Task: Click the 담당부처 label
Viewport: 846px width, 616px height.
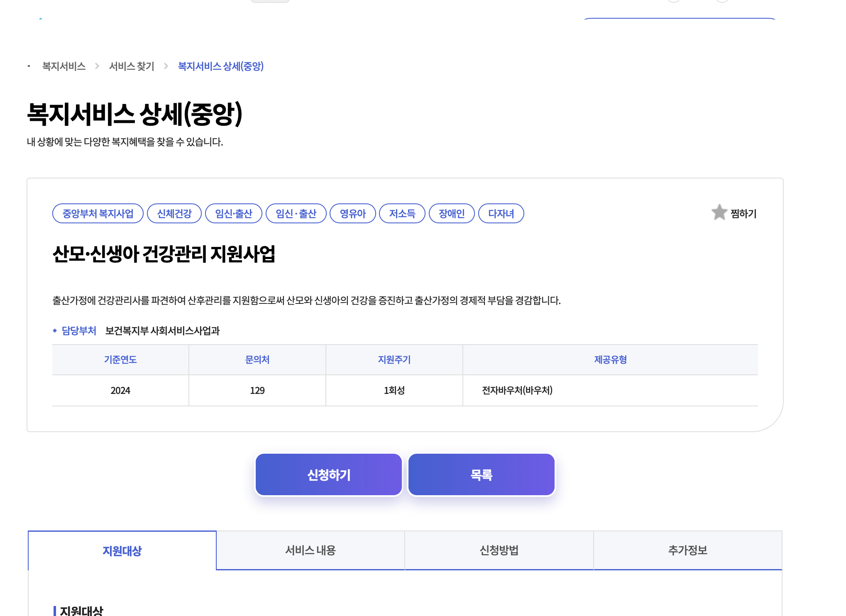Action: coord(79,331)
